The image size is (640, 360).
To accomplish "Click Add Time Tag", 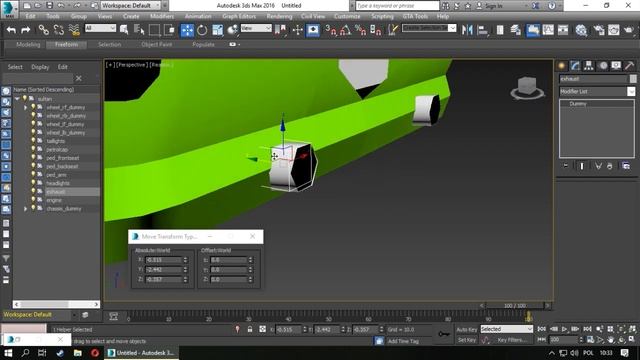I will 403,341.
